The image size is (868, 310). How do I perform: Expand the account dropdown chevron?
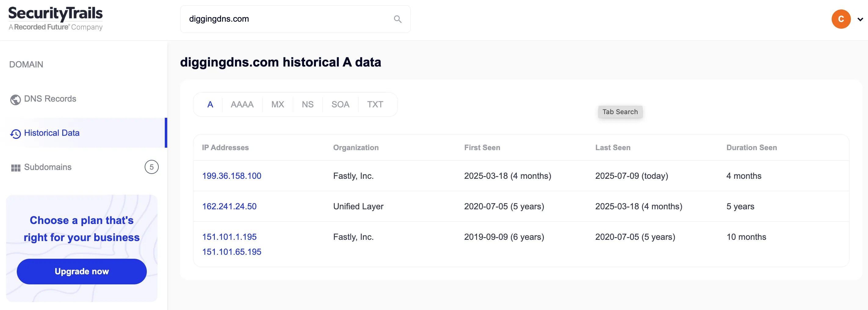pos(860,20)
